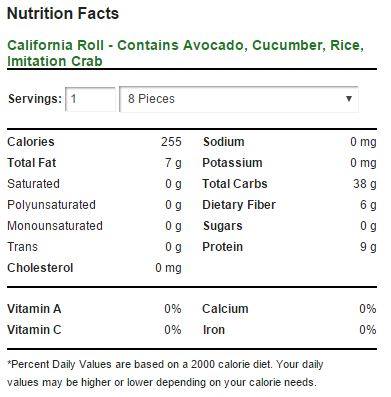Select the Cholesterol label
Image resolution: width=391 pixels, height=397 pixels.
pyautogui.click(x=40, y=268)
